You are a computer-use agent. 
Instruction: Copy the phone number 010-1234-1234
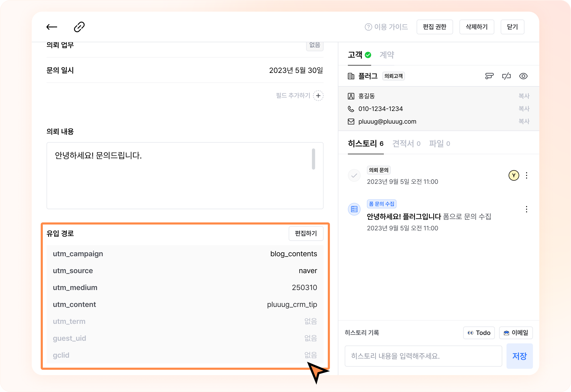point(524,109)
